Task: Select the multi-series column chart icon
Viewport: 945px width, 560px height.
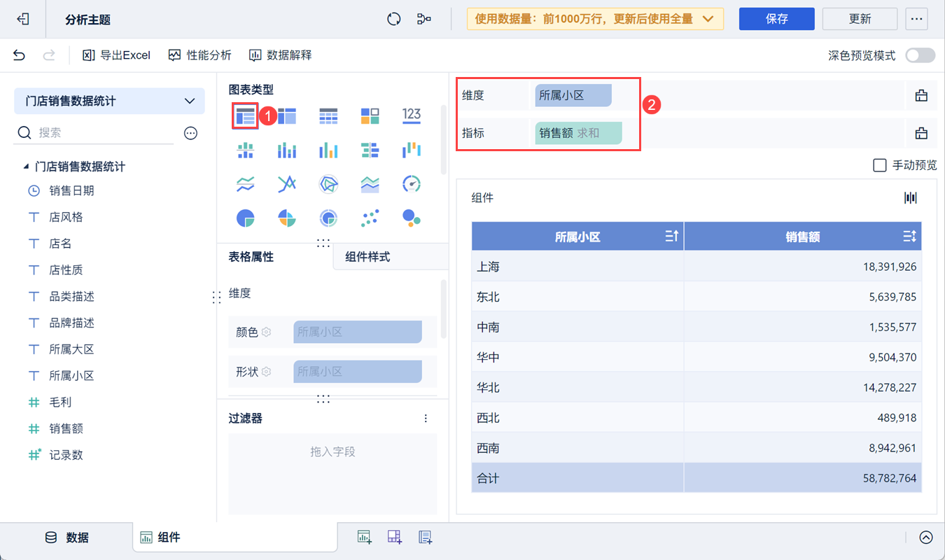Action: 328,150
